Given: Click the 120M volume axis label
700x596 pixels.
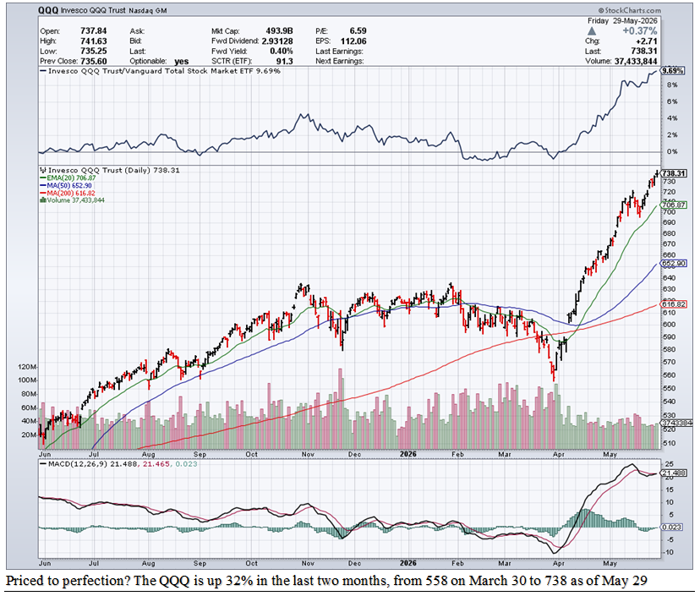Looking at the screenshot, I should click(27, 367).
